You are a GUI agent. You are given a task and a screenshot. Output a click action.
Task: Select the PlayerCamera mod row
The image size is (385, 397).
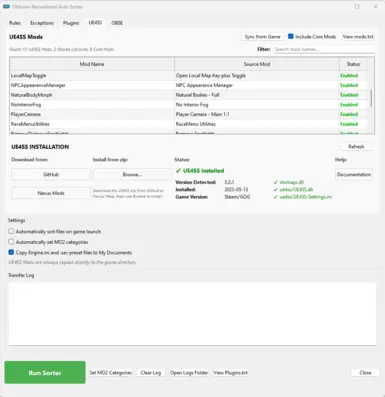(189, 114)
